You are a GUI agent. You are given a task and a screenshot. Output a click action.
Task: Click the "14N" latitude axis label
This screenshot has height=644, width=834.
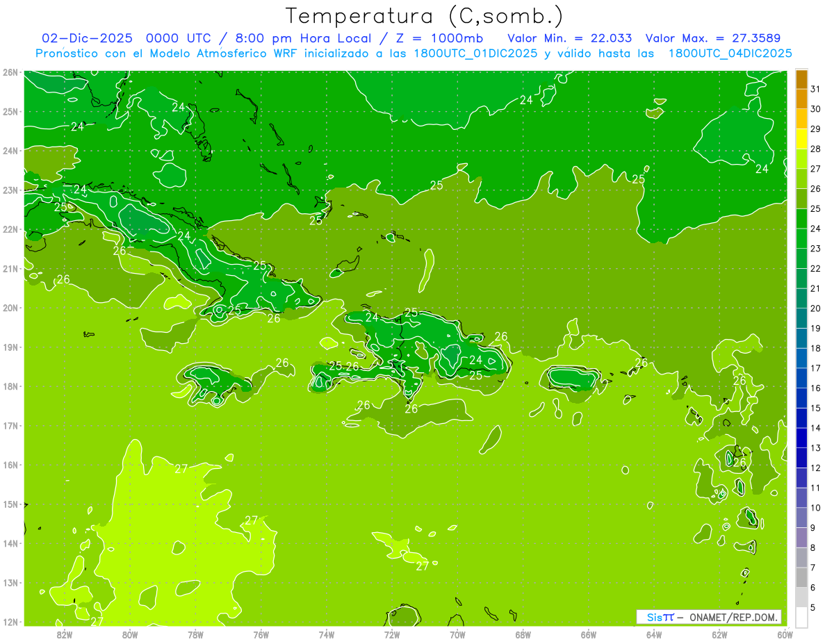coord(10,543)
